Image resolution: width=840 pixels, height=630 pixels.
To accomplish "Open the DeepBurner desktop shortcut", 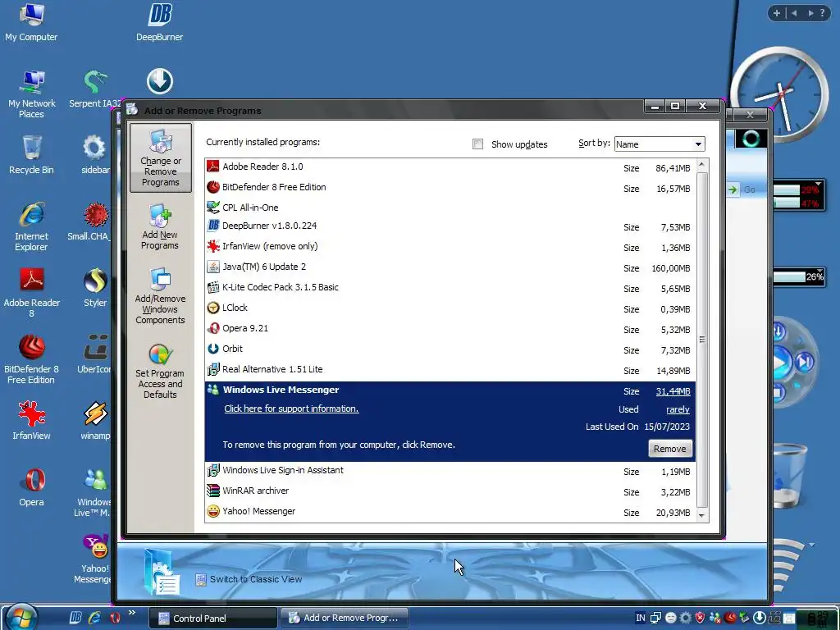I will point(160,22).
